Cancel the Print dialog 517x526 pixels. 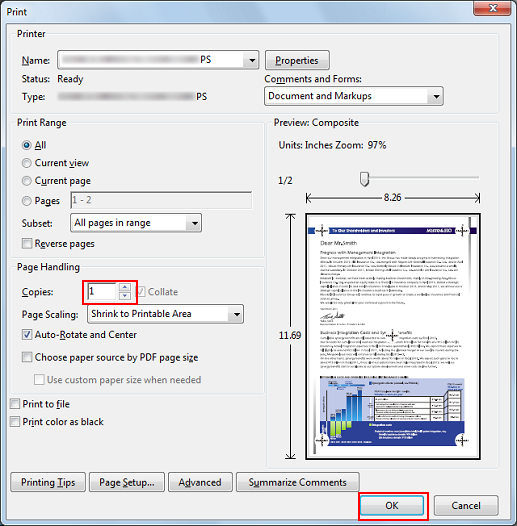tap(466, 506)
